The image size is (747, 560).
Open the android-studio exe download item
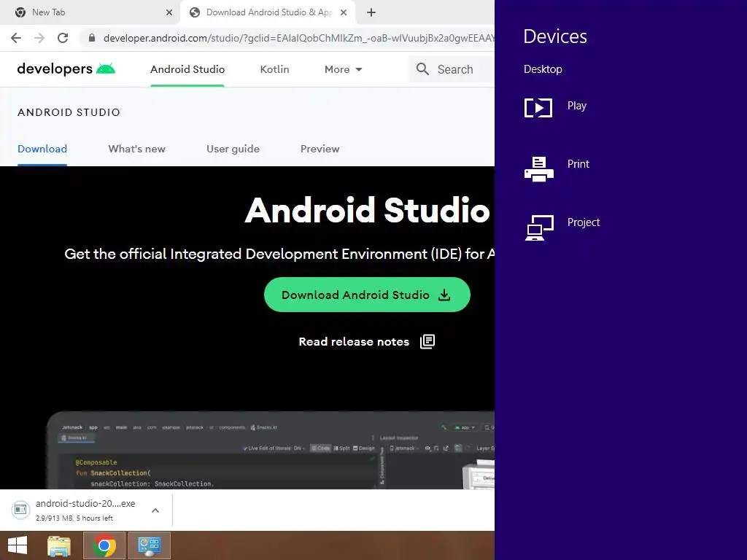pos(86,510)
